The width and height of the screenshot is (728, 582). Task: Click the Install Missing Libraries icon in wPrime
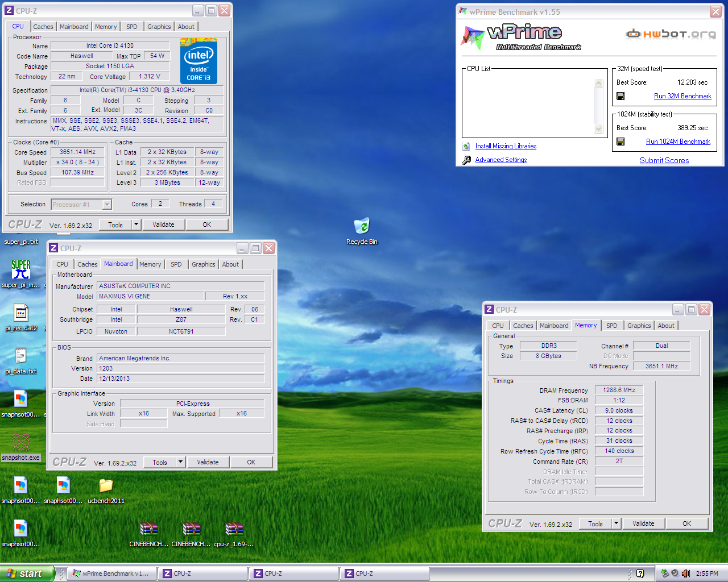tap(466, 146)
